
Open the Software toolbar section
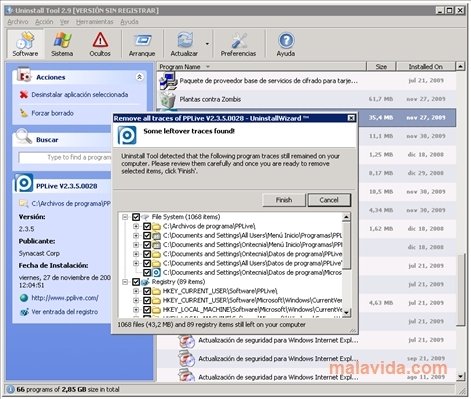point(25,44)
